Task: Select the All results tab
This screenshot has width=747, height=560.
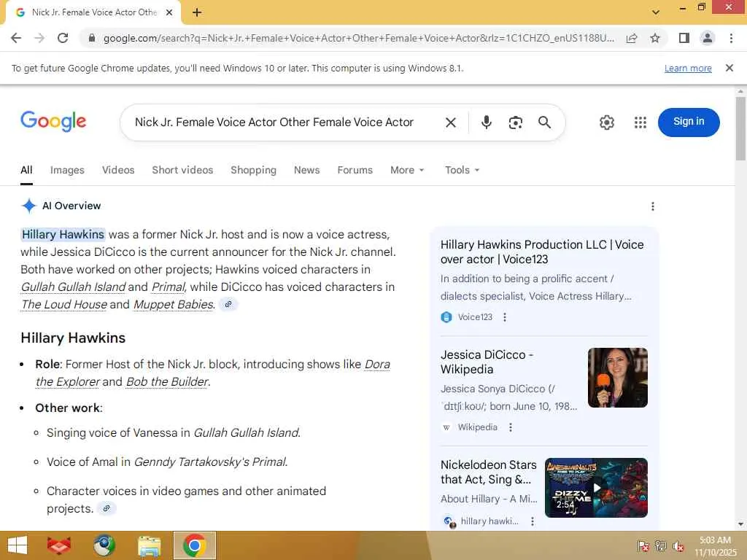Action: (x=27, y=170)
